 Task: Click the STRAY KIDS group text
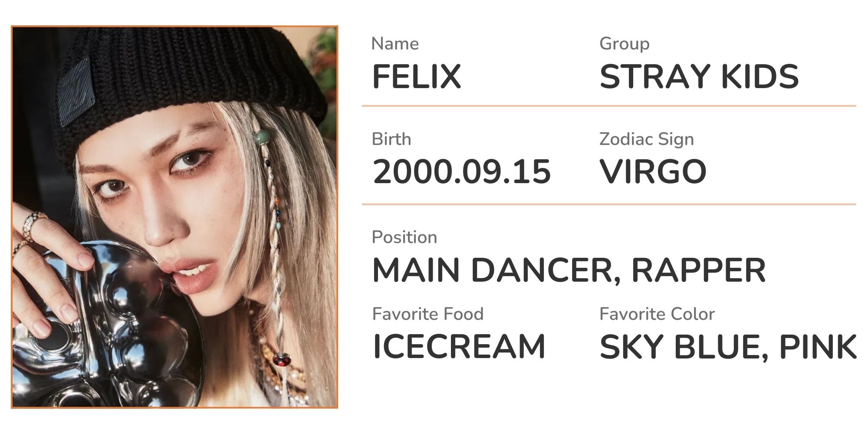click(699, 77)
